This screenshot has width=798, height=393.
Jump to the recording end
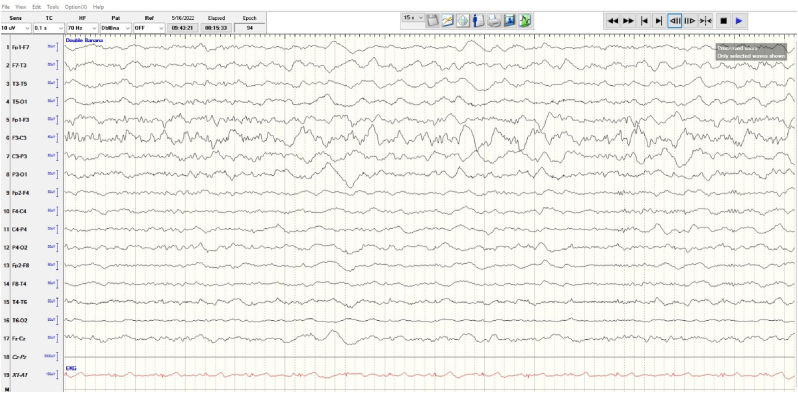pos(659,21)
